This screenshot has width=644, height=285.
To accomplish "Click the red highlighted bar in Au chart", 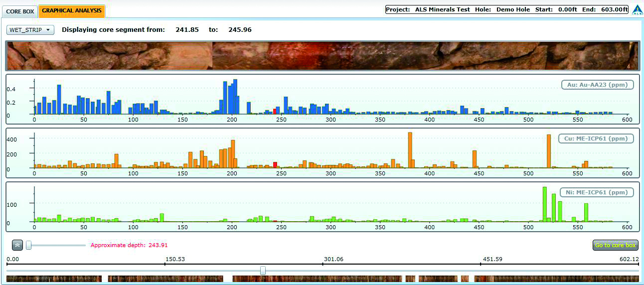I will click(x=275, y=111).
